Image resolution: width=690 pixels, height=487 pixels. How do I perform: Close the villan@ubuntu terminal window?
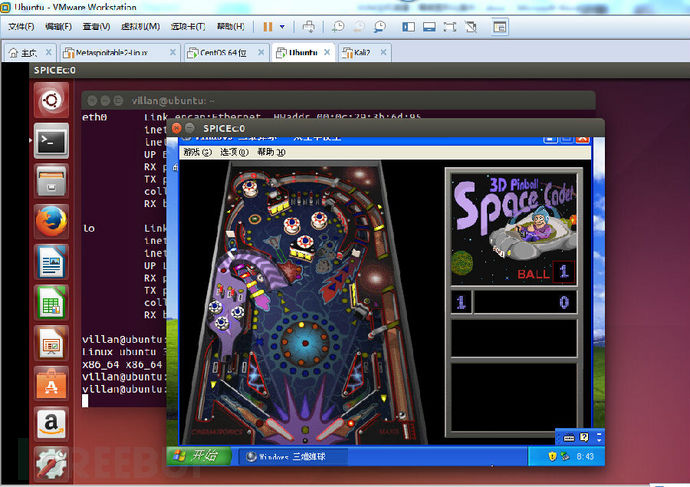click(92, 101)
